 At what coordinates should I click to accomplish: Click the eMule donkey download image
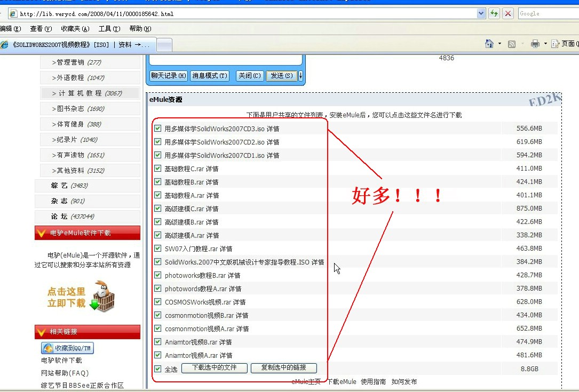[81, 297]
